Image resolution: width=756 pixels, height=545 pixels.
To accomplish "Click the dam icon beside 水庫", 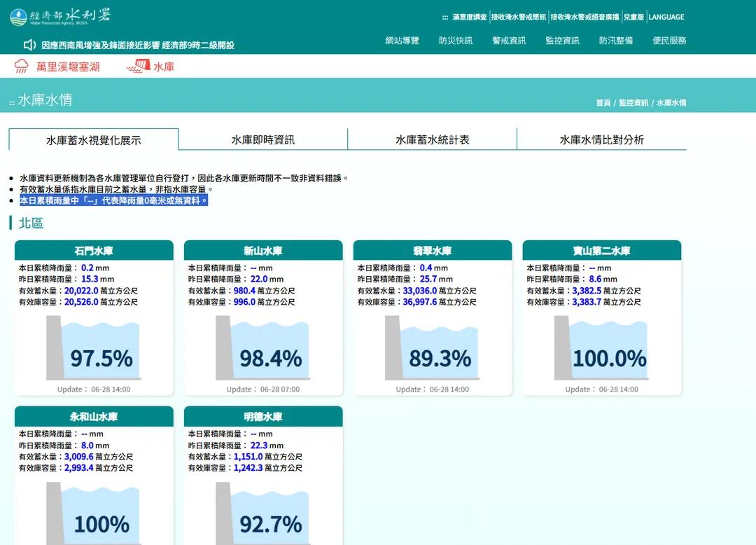I will [139, 66].
